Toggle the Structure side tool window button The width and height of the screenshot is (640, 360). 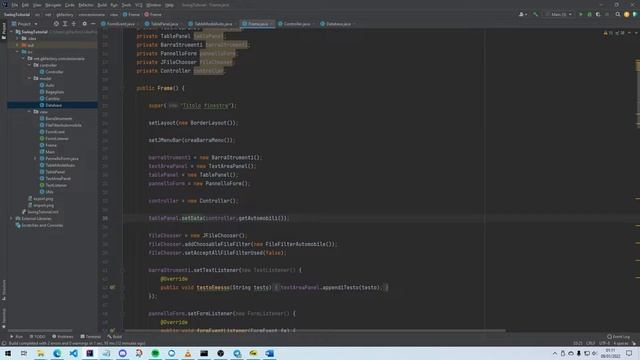point(4,289)
